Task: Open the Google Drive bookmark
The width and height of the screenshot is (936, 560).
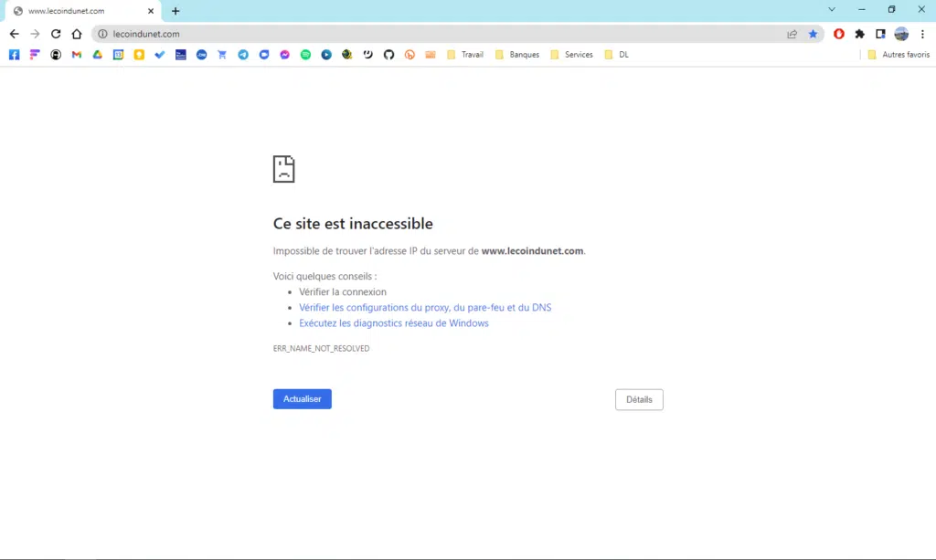Action: tap(97, 54)
